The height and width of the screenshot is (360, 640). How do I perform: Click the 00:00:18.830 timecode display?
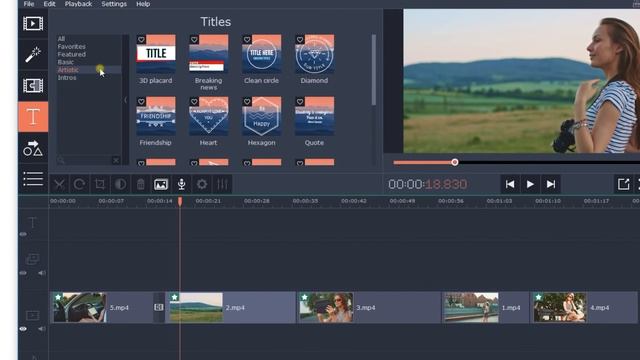tap(427, 184)
